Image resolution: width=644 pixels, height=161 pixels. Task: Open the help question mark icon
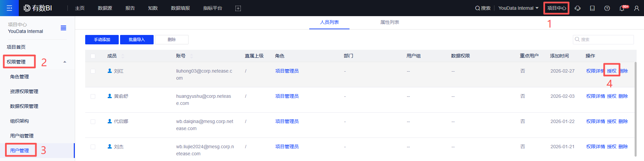[x=607, y=8]
